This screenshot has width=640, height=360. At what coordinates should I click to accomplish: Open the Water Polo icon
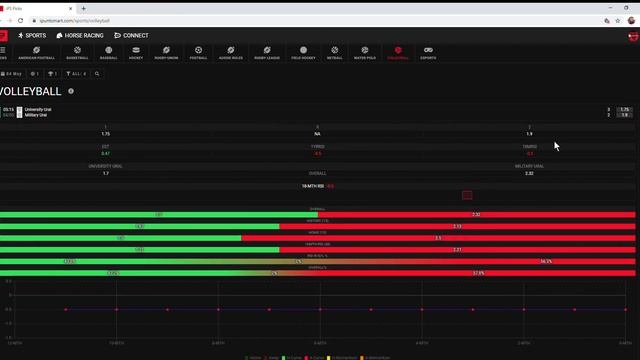(x=365, y=50)
